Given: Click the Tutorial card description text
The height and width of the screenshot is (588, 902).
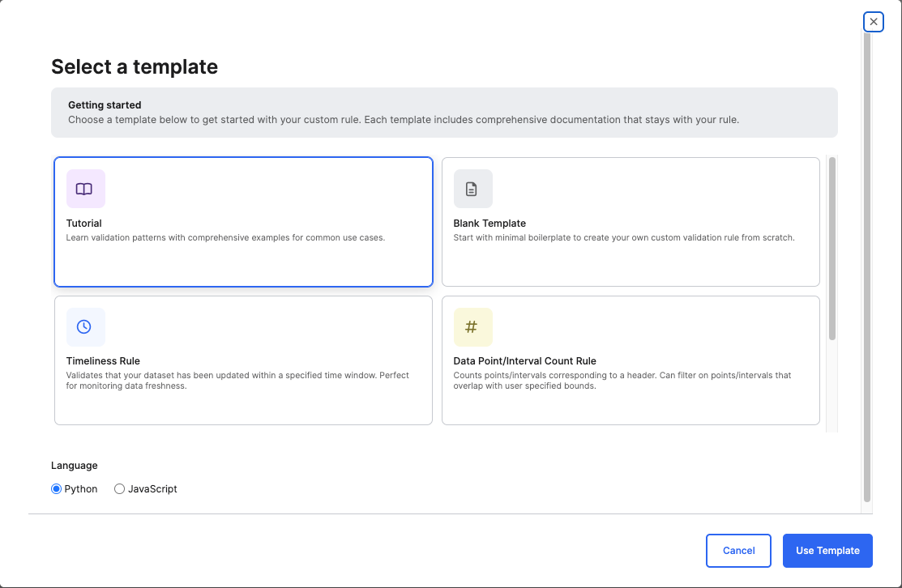Looking at the screenshot, I should click(225, 238).
